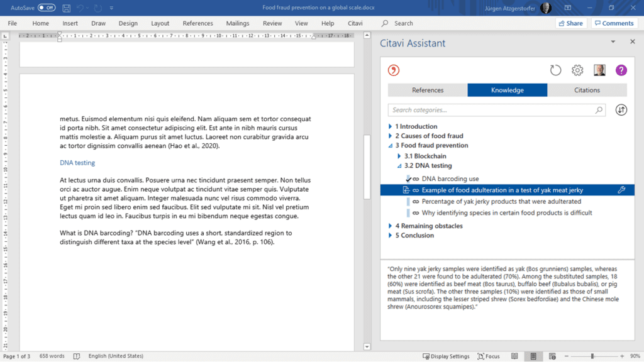Switch to Read Mode view icon

click(x=514, y=356)
